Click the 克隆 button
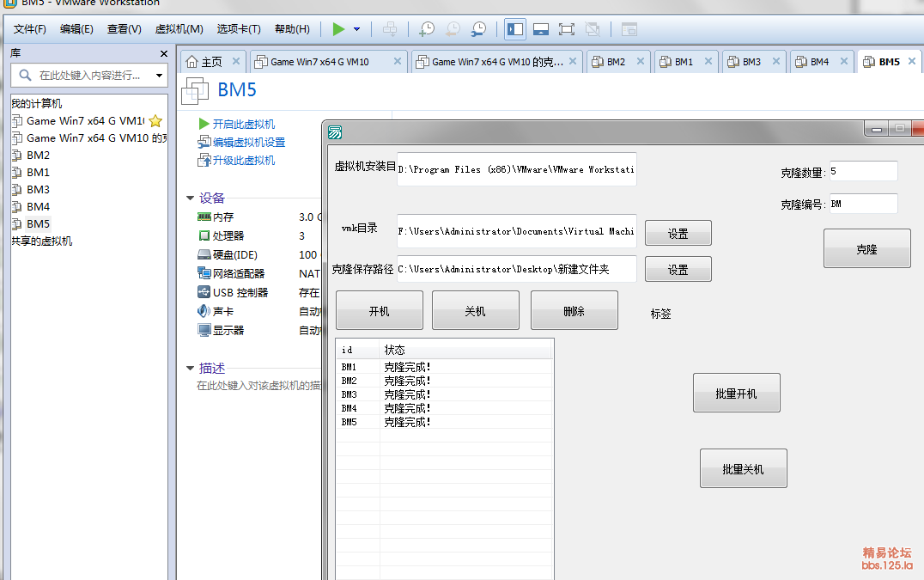 [x=866, y=248]
